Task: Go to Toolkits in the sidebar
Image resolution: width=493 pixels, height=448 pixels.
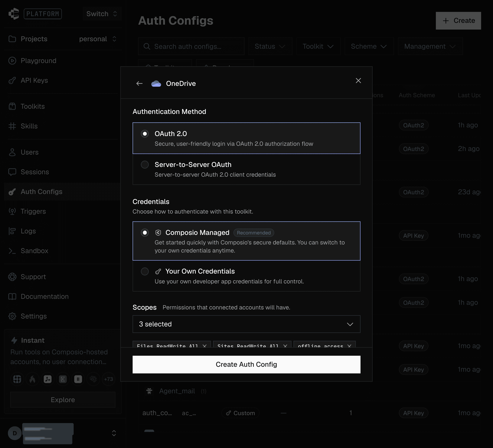Action: tap(63, 106)
